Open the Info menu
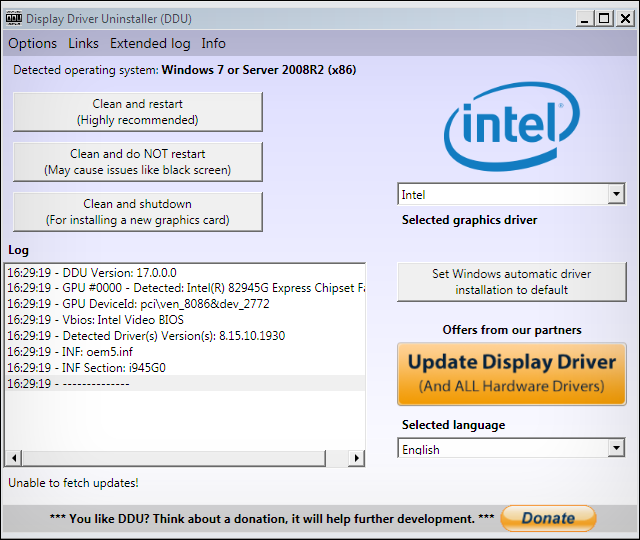Image resolution: width=640 pixels, height=540 pixels. tap(213, 43)
